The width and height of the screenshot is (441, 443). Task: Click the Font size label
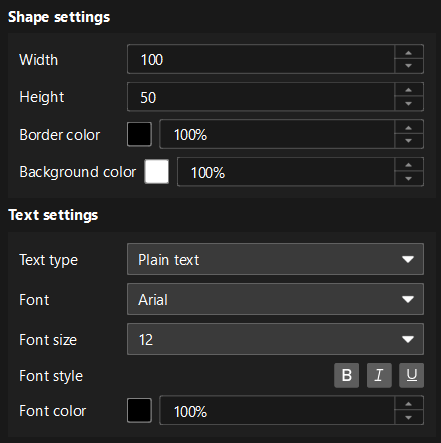pyautogui.click(x=48, y=340)
